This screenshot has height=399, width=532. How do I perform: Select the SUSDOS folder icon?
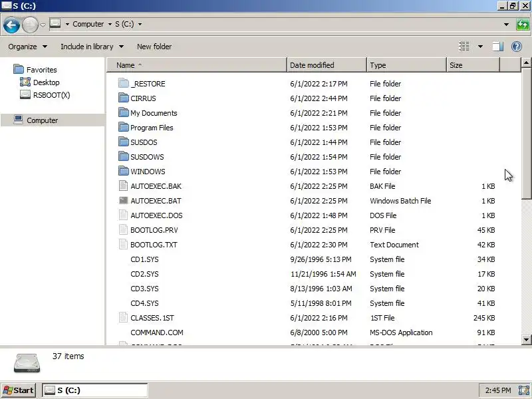pyautogui.click(x=124, y=142)
